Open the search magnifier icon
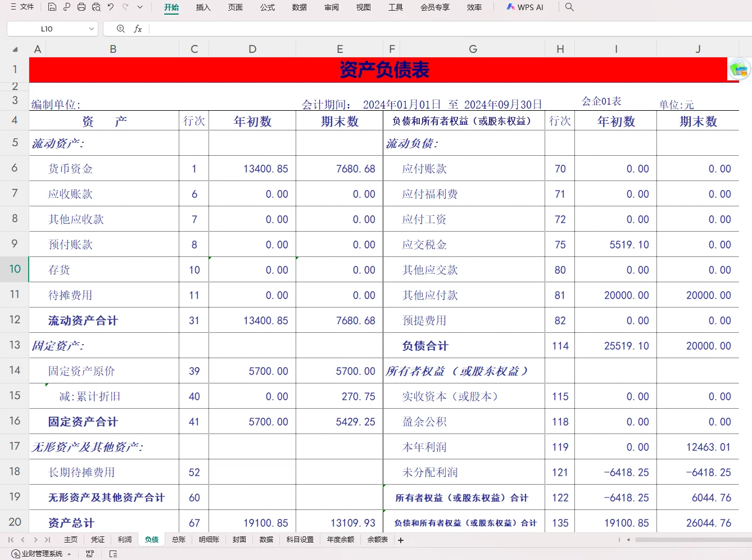752x560 pixels. click(x=569, y=7)
